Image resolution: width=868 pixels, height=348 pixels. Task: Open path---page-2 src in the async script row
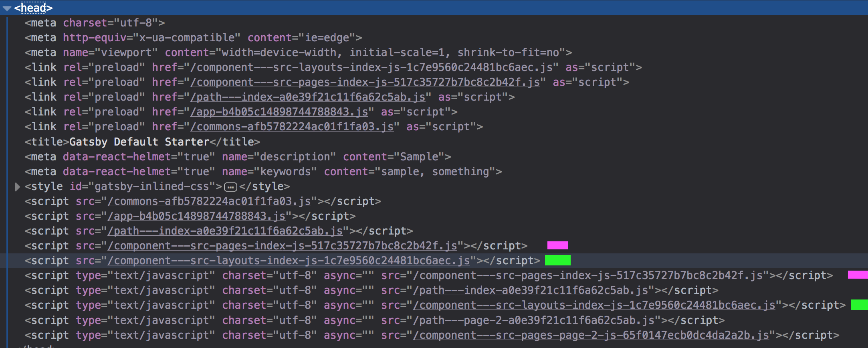(x=534, y=320)
